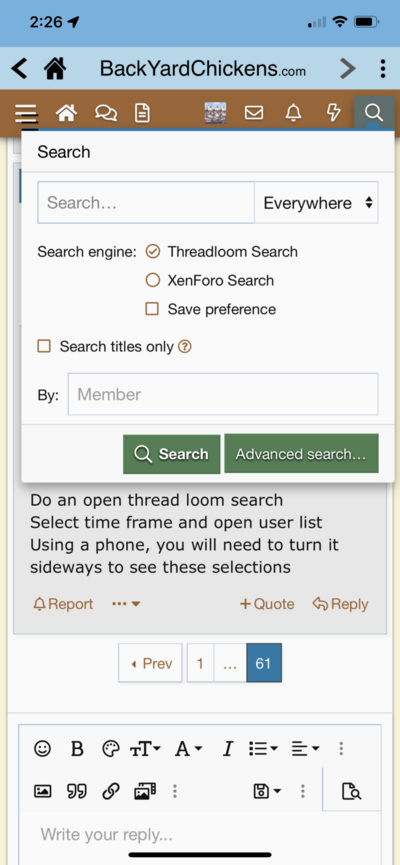Click the green Search button
Screen dimensions: 400x865
[172, 454]
